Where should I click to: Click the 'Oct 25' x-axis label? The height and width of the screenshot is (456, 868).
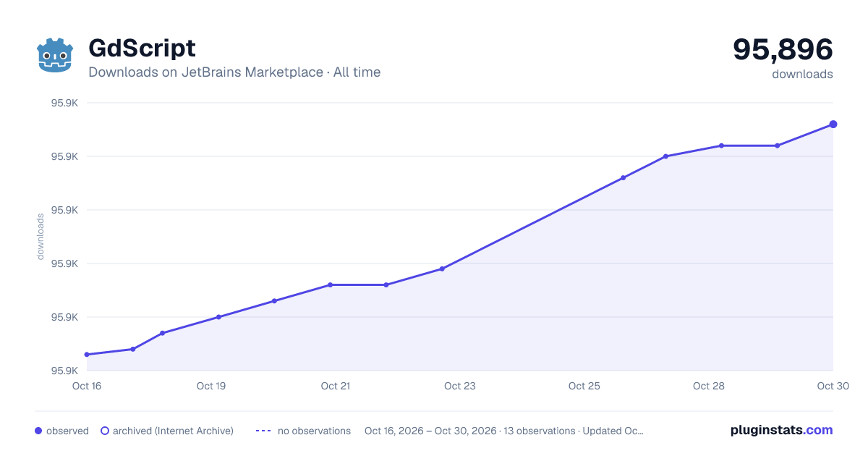coord(584,386)
